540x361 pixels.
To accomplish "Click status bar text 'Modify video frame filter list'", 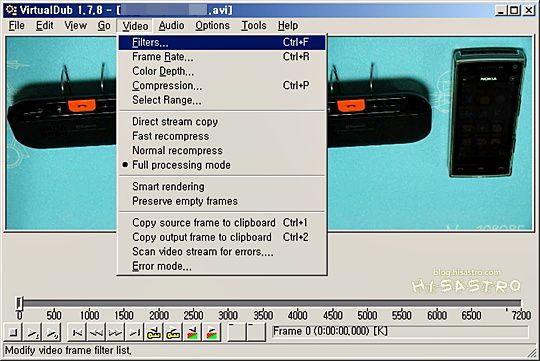I will coord(68,351).
